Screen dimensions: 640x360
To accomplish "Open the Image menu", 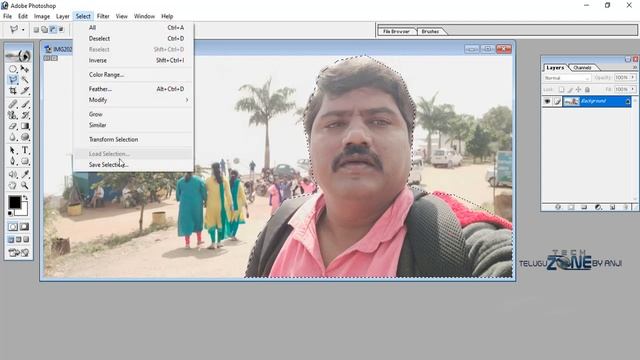I will pos(42,16).
